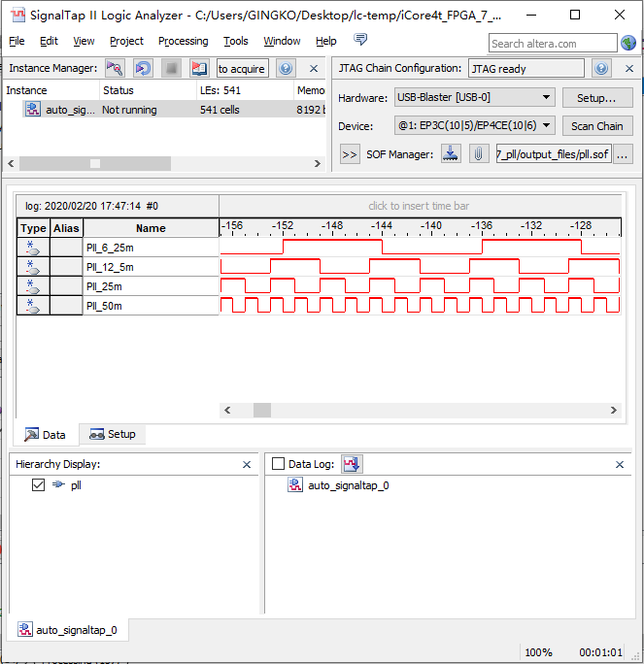This screenshot has height=664, width=644.
Task: Open the JTAG Chain Configuration help icon
Action: click(601, 69)
